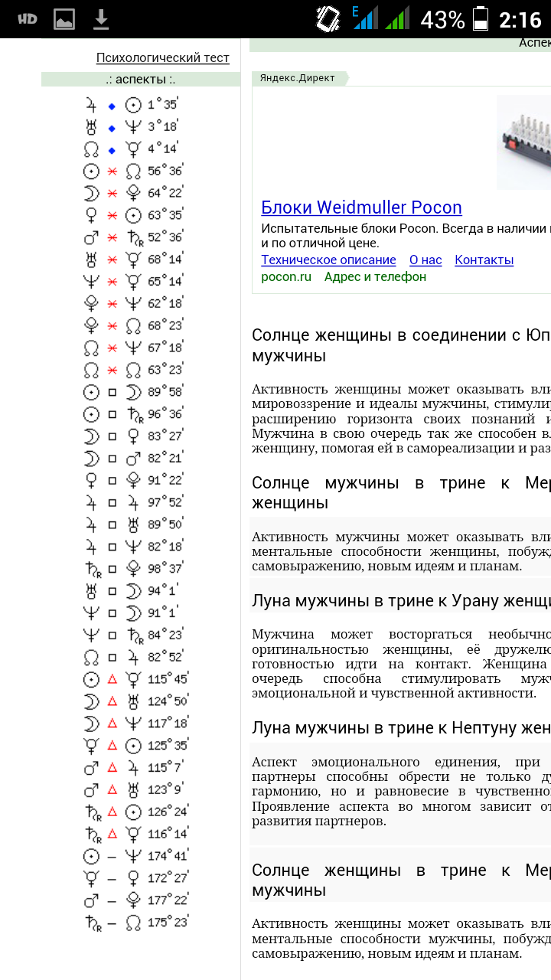The image size is (551, 980).
Task: Click red sextile symbol in row 56°36'
Action: [x=112, y=171]
